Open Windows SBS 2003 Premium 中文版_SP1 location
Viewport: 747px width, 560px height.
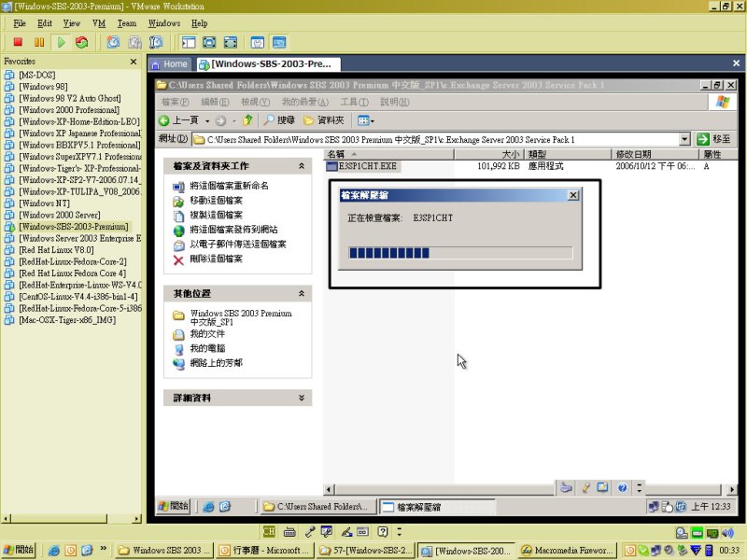click(241, 317)
